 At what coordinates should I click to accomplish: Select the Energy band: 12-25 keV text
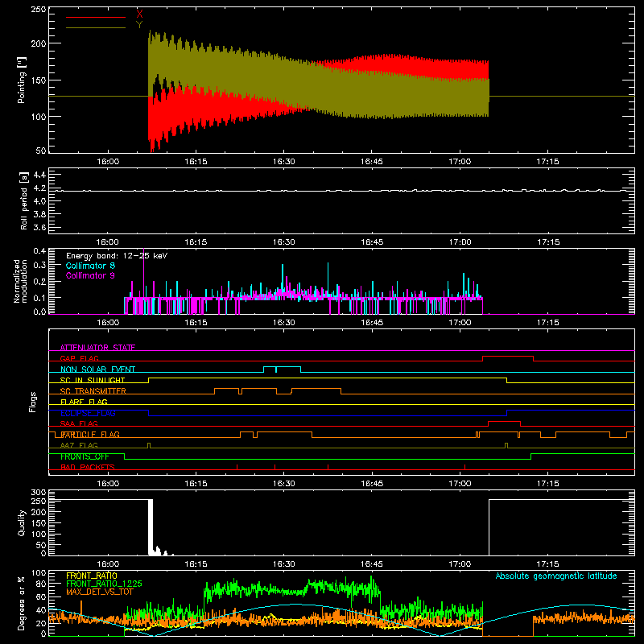point(117,256)
